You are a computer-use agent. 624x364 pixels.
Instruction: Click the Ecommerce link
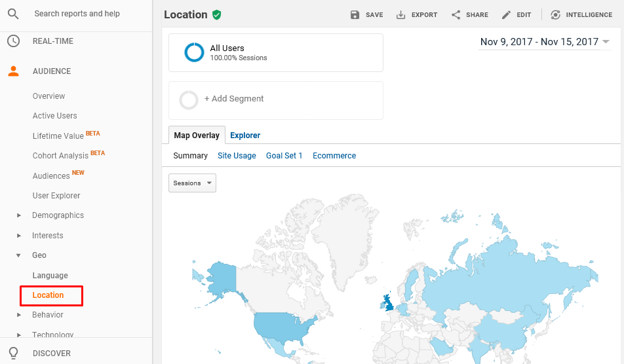(x=334, y=156)
